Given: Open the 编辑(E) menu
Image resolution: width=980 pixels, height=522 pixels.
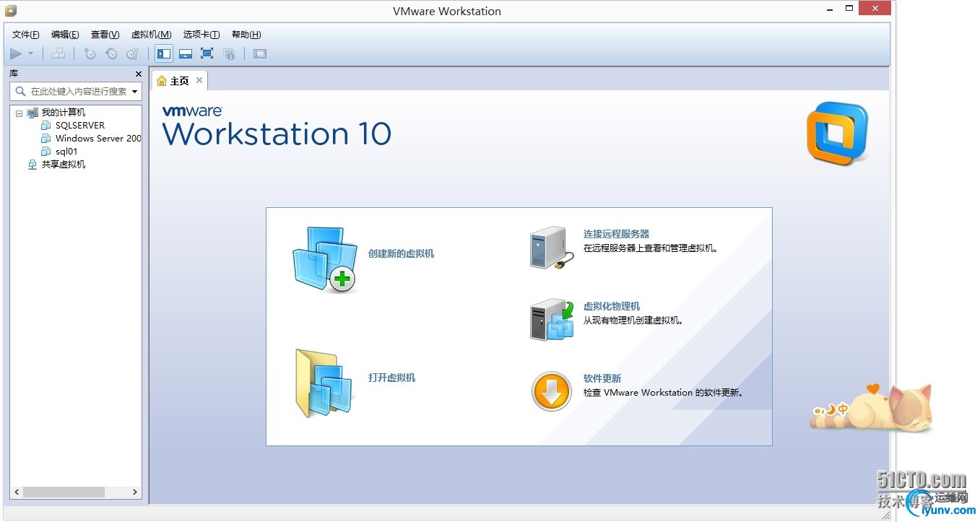Looking at the screenshot, I should coord(65,35).
